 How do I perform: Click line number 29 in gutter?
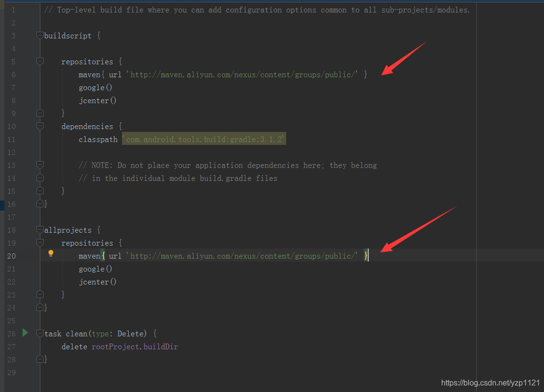(x=12, y=373)
